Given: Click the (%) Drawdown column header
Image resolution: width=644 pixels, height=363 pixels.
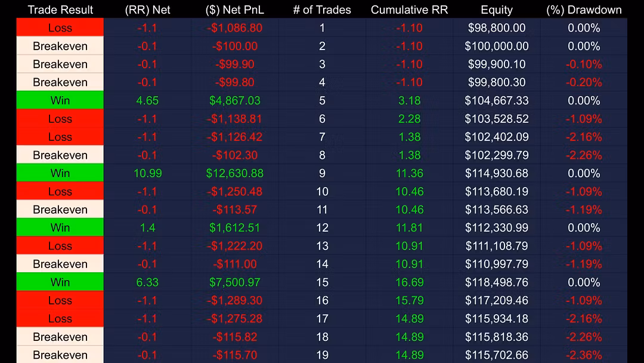Looking at the screenshot, I should (584, 10).
